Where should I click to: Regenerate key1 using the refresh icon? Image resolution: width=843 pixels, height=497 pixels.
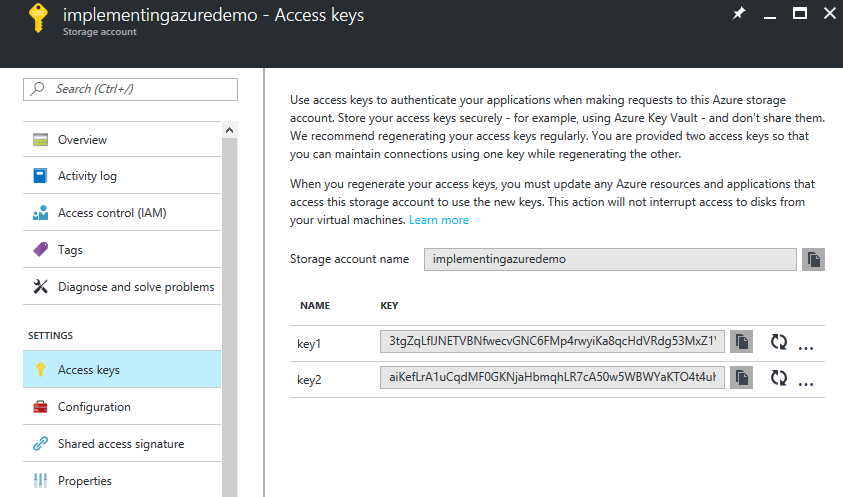coord(779,342)
